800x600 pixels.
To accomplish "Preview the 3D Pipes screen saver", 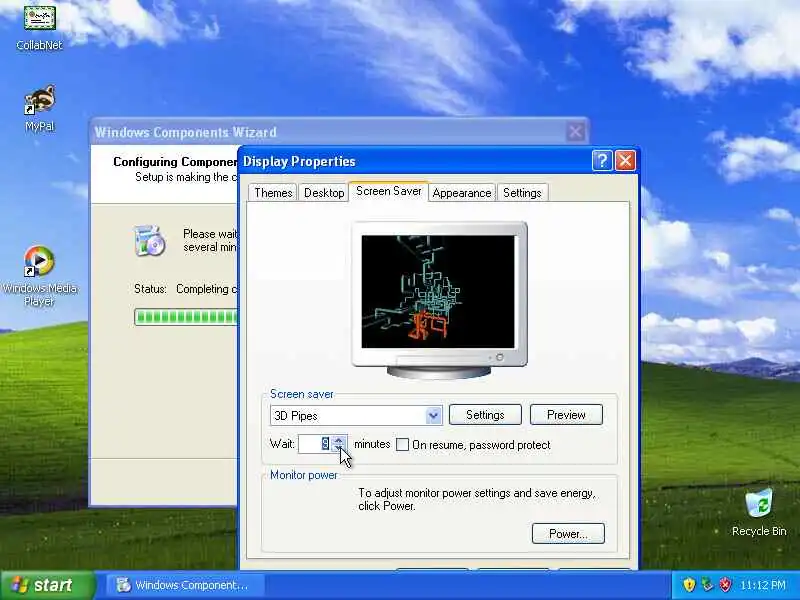I will 566,415.
